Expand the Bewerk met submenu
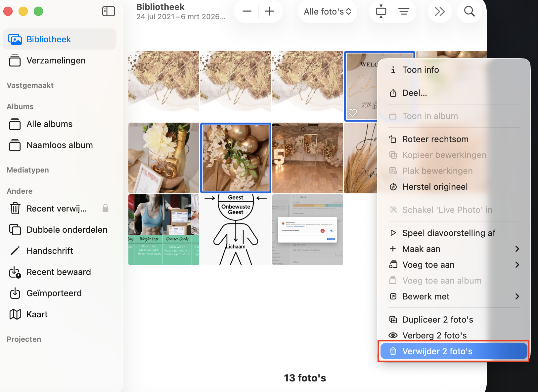Image resolution: width=538 pixels, height=392 pixels. 454,296
